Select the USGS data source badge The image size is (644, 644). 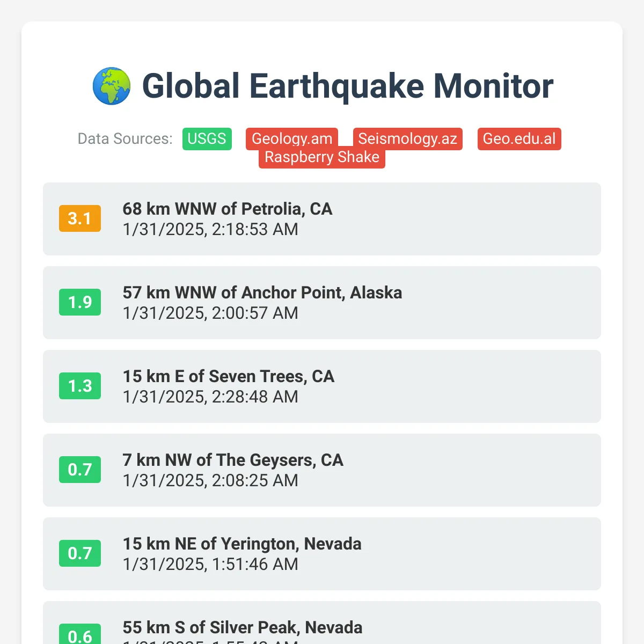(207, 139)
